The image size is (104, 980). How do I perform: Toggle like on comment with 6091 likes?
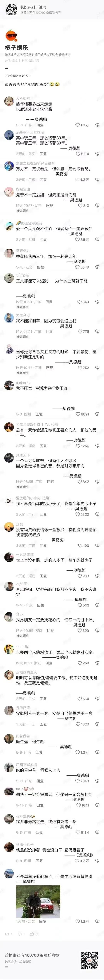point(82,414)
